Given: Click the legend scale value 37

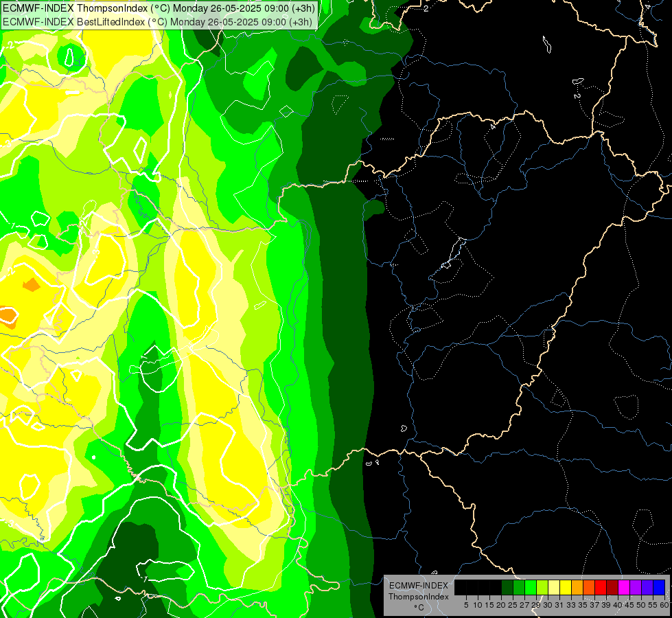Looking at the screenshot, I should (594, 605).
